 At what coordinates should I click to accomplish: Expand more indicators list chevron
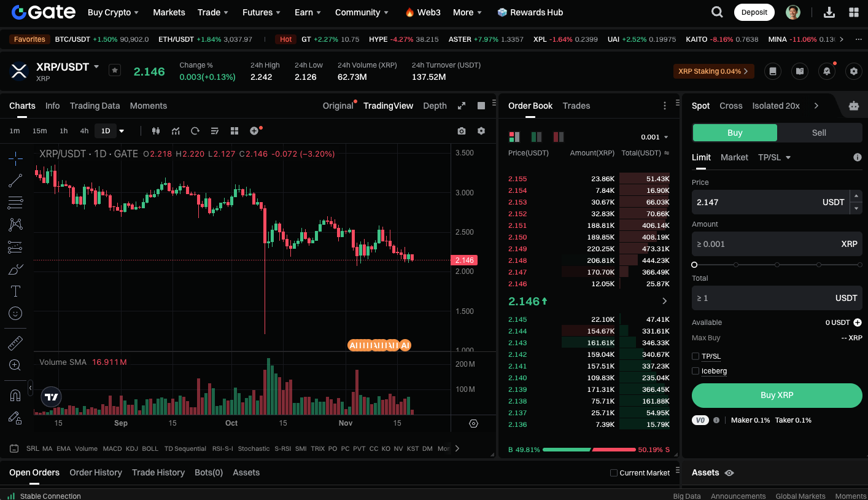click(457, 448)
